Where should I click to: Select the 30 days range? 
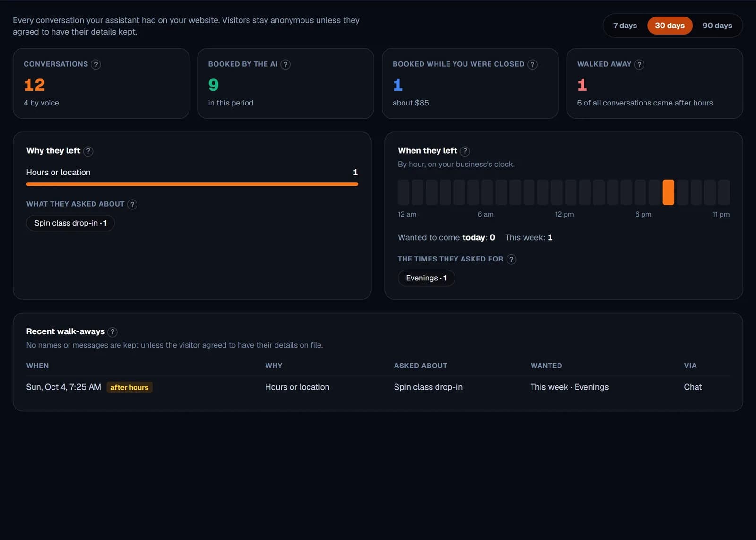(x=670, y=26)
